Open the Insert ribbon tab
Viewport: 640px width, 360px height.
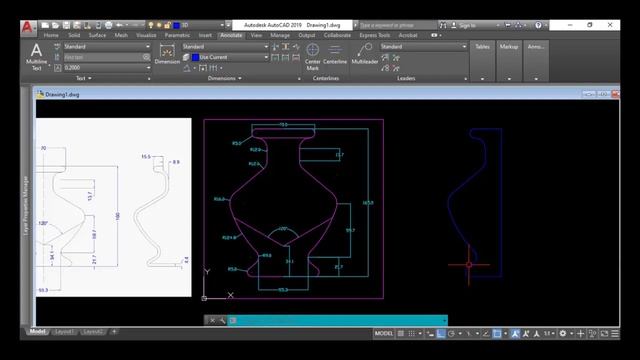pos(205,36)
